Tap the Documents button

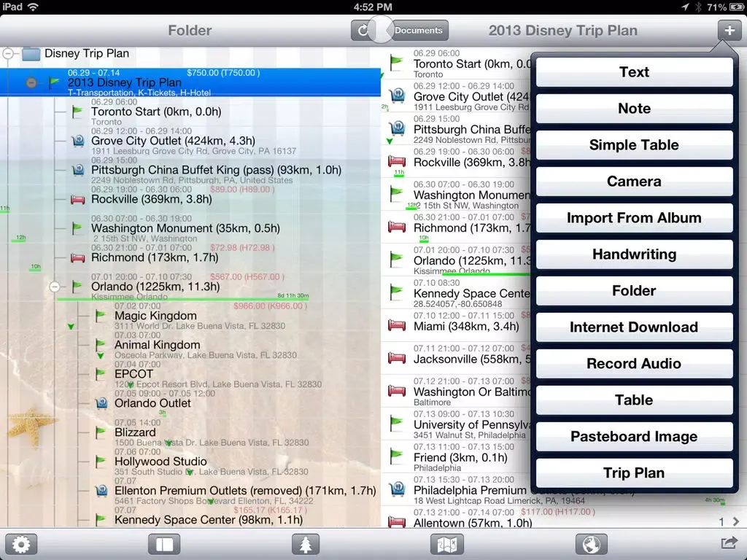tap(418, 31)
